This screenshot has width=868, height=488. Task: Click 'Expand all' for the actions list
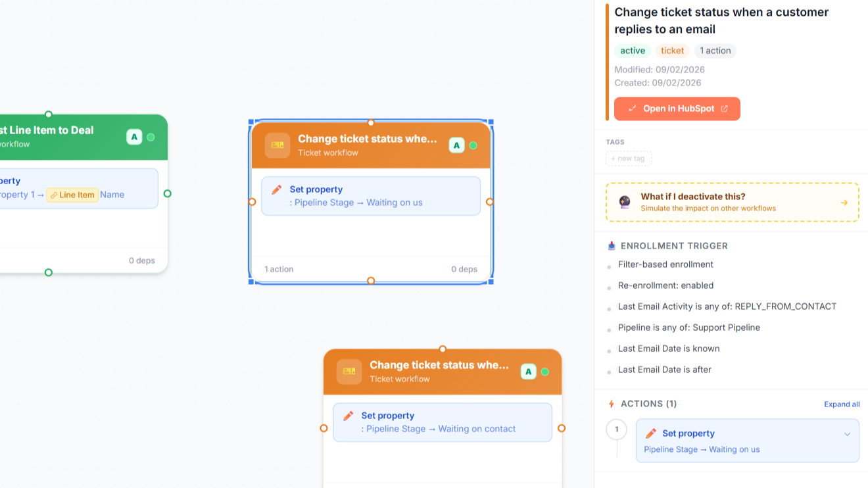point(842,404)
